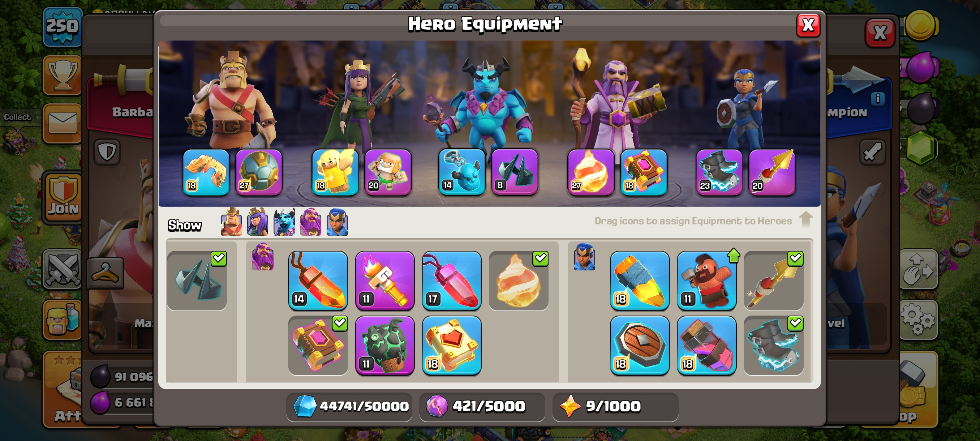
Task: Select the level 23 Electro Boots equipment
Action: pyautogui.click(x=719, y=172)
